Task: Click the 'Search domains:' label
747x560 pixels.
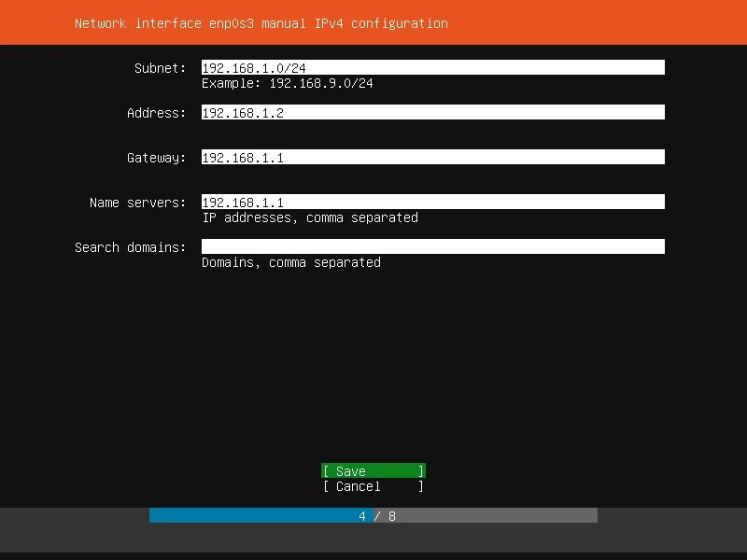Action: tap(130, 247)
